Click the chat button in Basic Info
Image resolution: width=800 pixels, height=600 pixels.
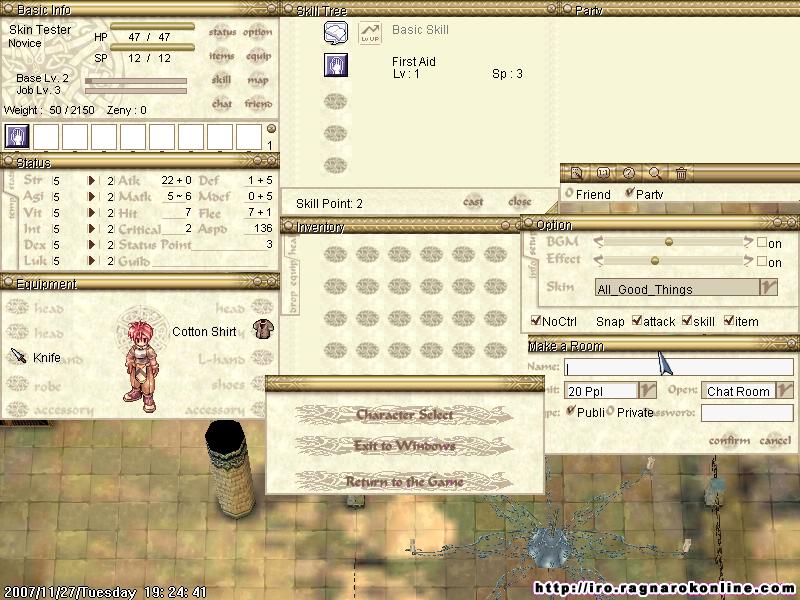[221, 104]
